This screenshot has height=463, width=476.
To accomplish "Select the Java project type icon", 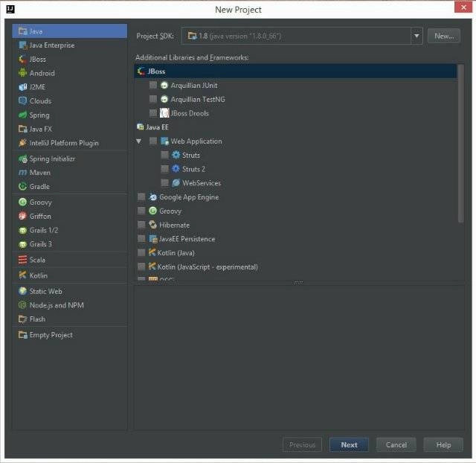I will [23, 31].
